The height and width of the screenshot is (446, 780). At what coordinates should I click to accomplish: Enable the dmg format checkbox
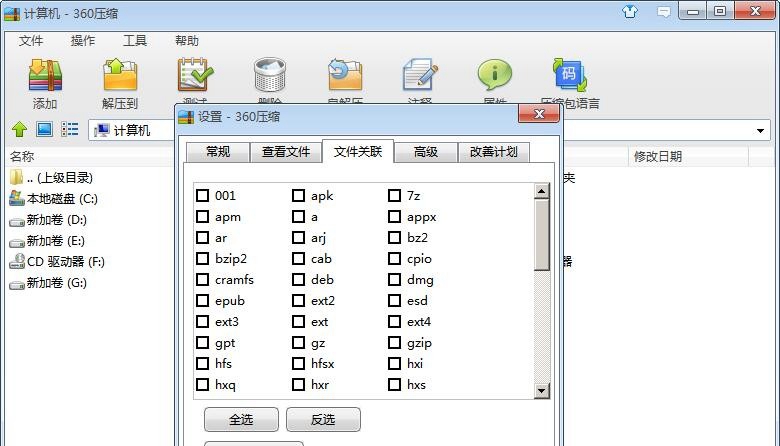(x=394, y=279)
